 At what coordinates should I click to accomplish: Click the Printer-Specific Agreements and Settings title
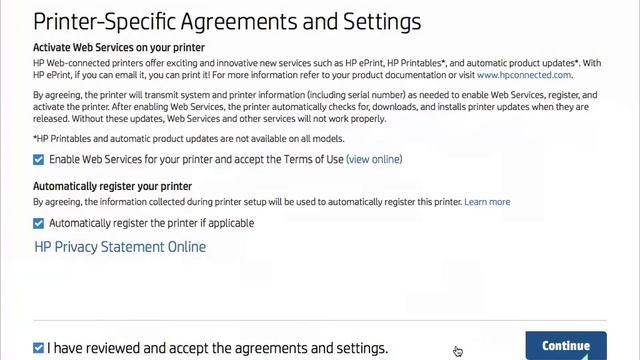click(227, 22)
